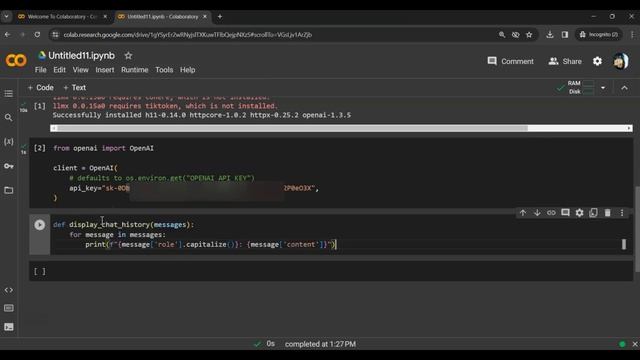Screen dimensions: 640x360
Task: Click the empty code cell
Action: click(331, 271)
